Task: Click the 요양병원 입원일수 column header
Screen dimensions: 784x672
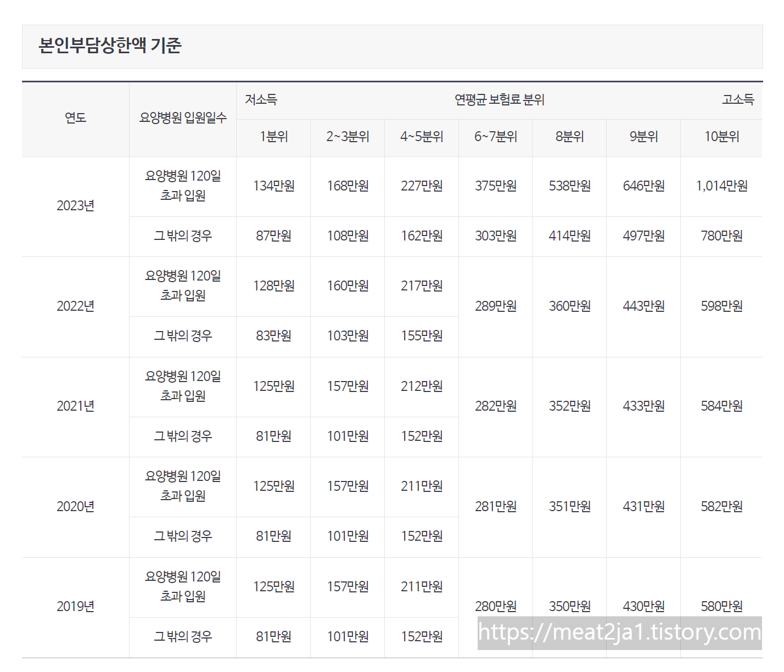Action: click(183, 117)
